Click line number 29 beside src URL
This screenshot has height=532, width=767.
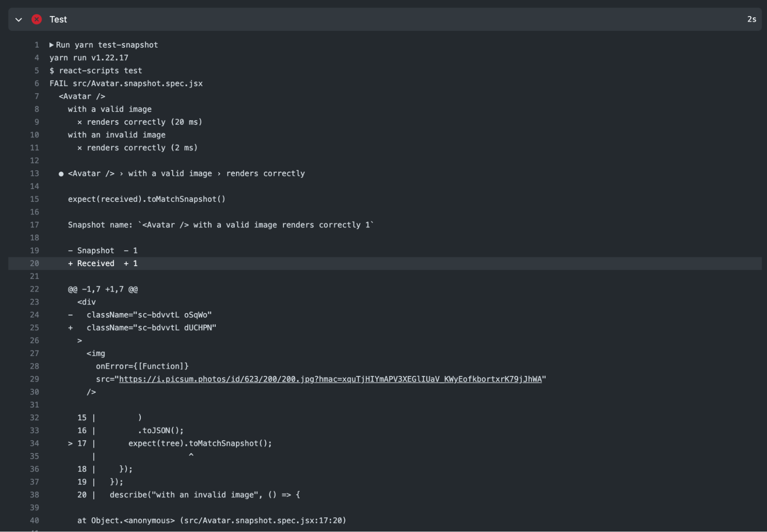34,379
